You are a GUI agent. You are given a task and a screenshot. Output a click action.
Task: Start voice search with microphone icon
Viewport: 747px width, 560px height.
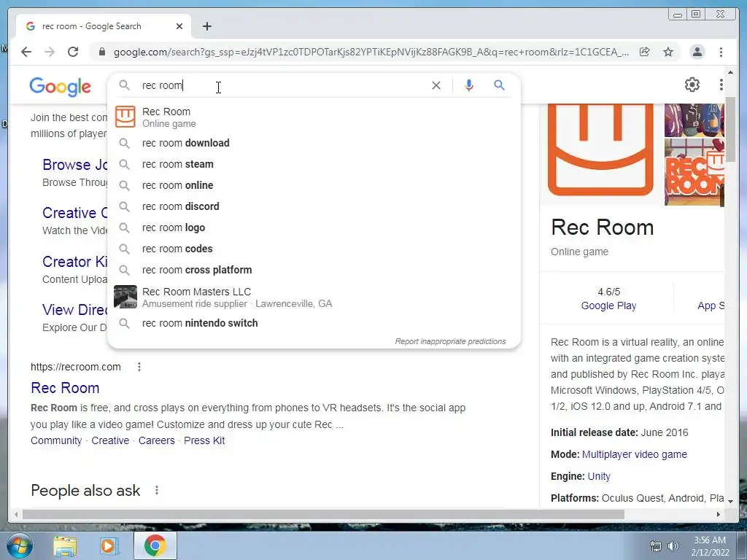469,85
